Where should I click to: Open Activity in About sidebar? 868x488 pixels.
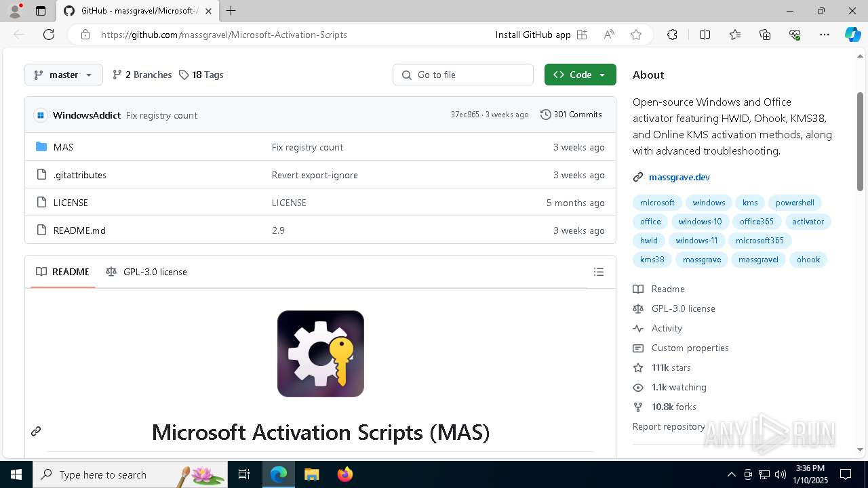(658, 328)
